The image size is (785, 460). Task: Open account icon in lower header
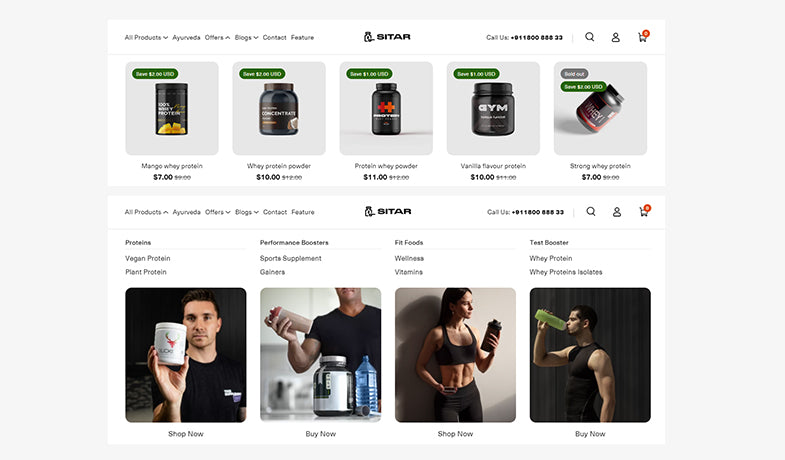pos(617,212)
